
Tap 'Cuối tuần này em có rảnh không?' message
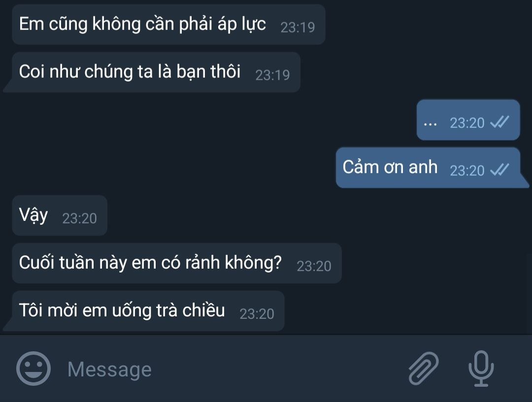pos(177,263)
